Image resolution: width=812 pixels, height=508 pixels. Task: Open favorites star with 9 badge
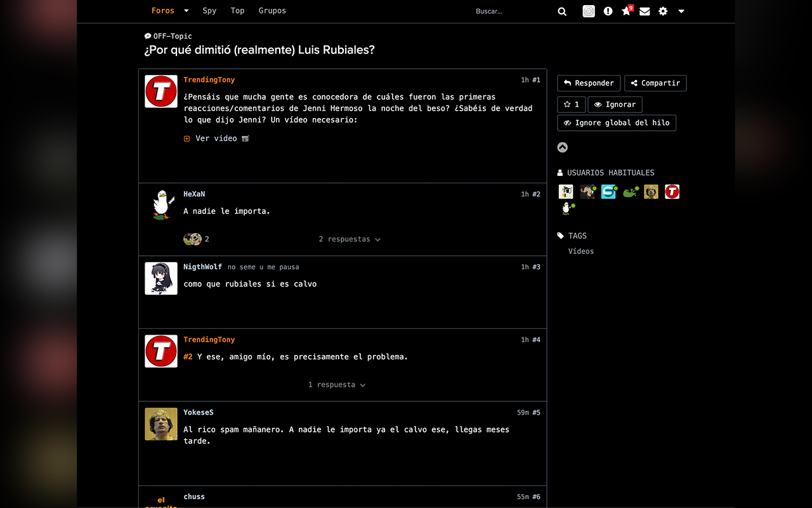coord(626,11)
